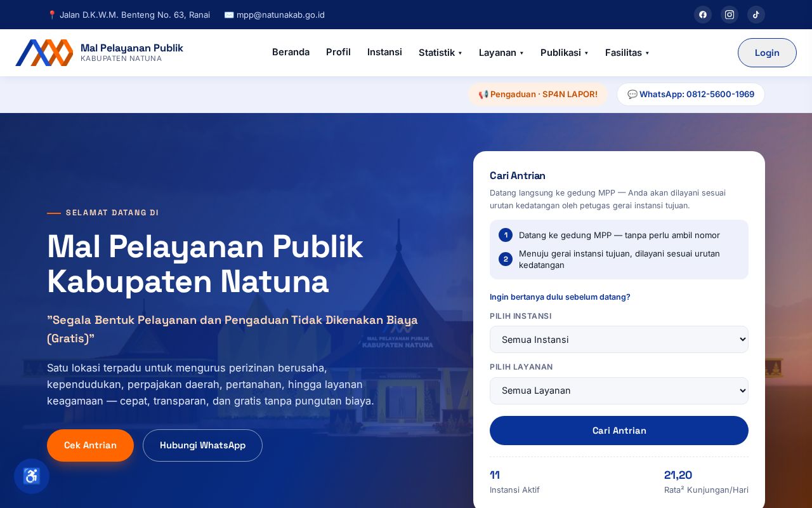Click WhatsApp 0812-5600-1969 pill
This screenshot has height=508, width=812.
coord(691,95)
